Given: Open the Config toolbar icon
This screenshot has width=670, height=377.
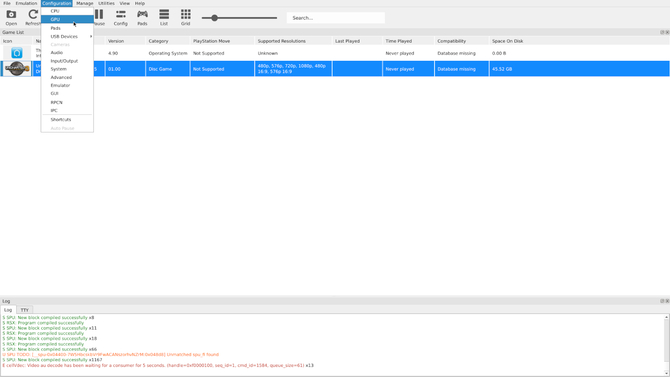Looking at the screenshot, I should [120, 18].
